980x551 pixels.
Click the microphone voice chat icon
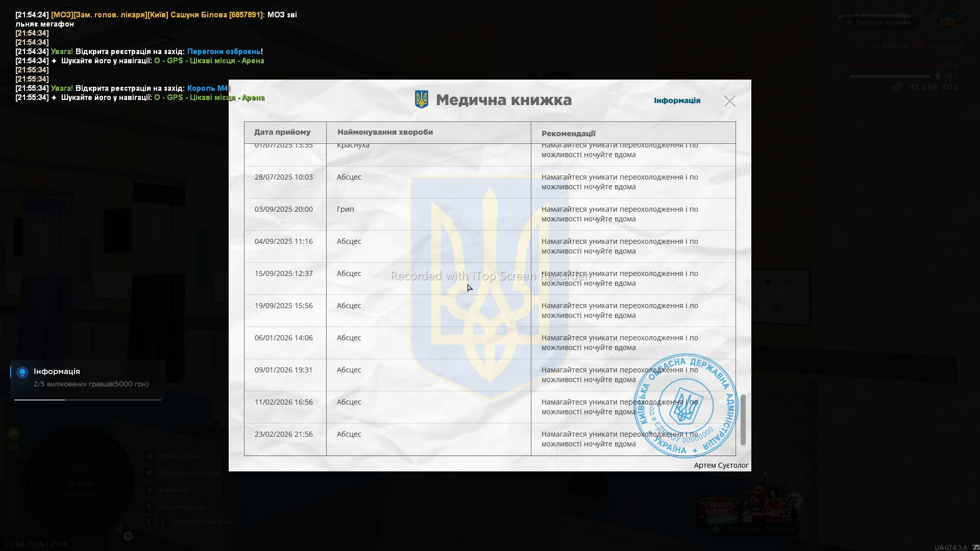pos(120,528)
